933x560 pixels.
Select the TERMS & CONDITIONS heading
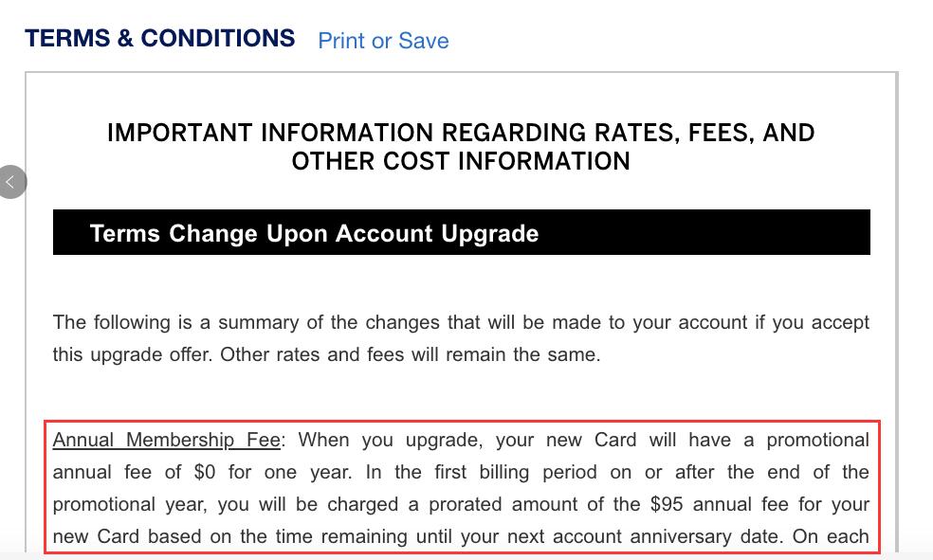159,38
